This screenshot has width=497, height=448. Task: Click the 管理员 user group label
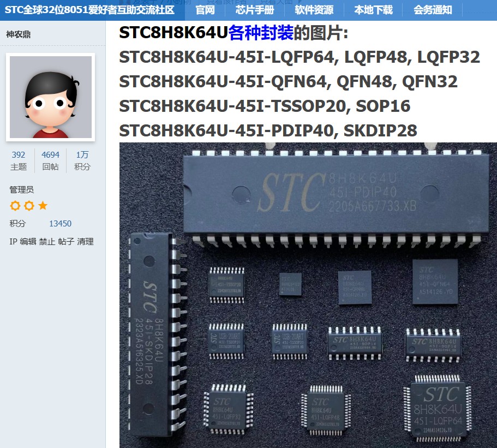22,189
